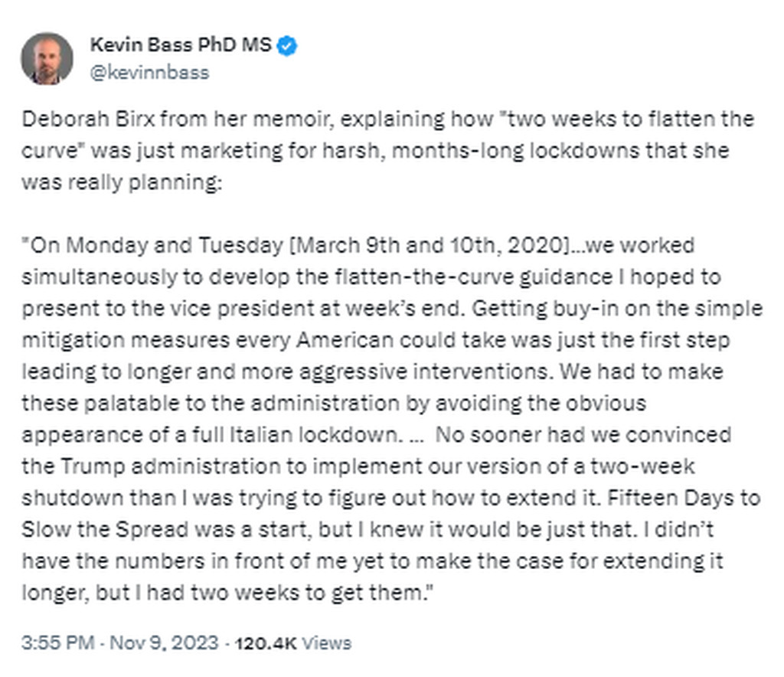The width and height of the screenshot is (784, 677).
Task: Open the @kevinnbass handle link
Action: point(149,73)
